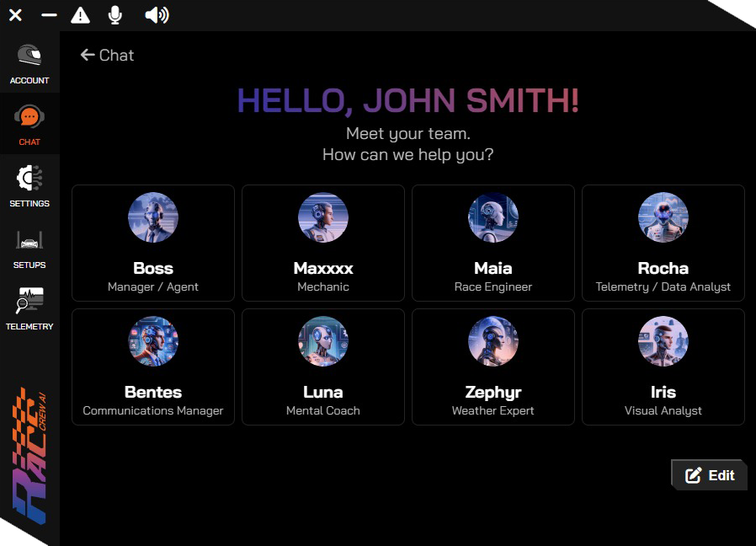
Task: Open Maia the Race Engineer avatar
Action: tap(493, 217)
